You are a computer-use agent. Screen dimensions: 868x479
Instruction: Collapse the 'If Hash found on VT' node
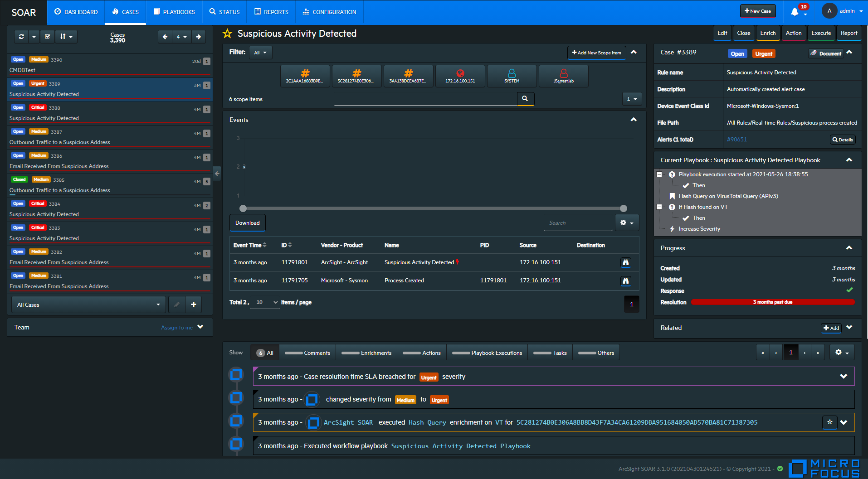(659, 207)
